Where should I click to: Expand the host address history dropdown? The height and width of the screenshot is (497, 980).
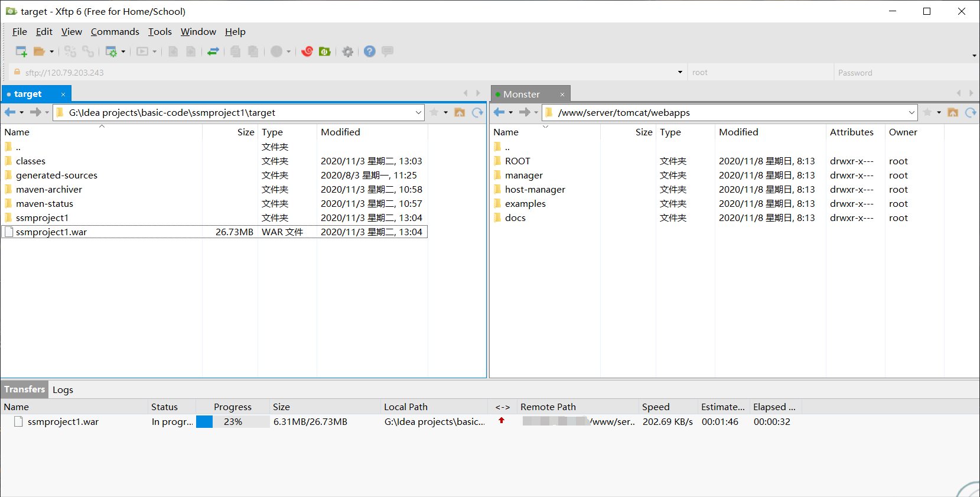click(x=680, y=72)
